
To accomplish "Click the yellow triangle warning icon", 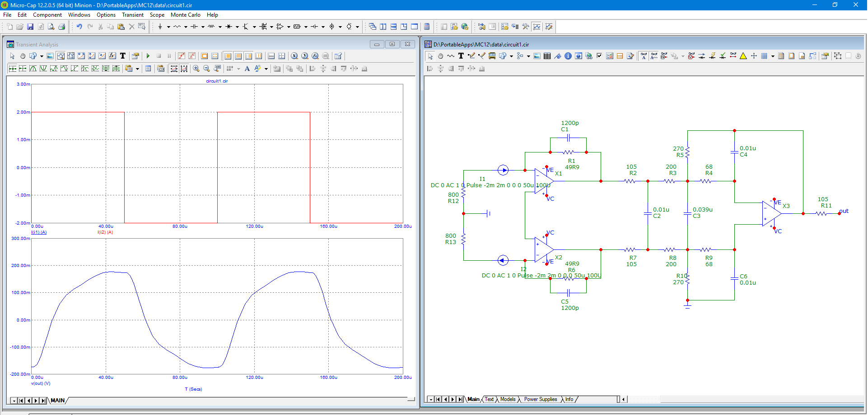I will click(x=743, y=56).
